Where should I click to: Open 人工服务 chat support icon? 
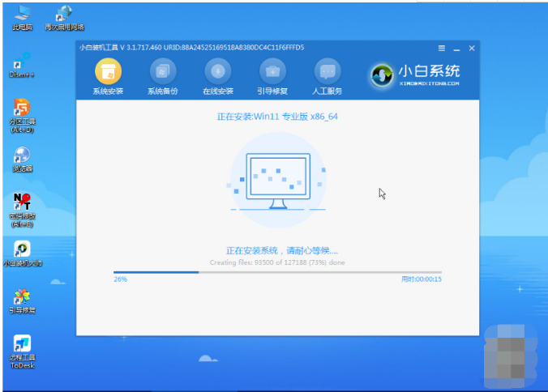(326, 72)
